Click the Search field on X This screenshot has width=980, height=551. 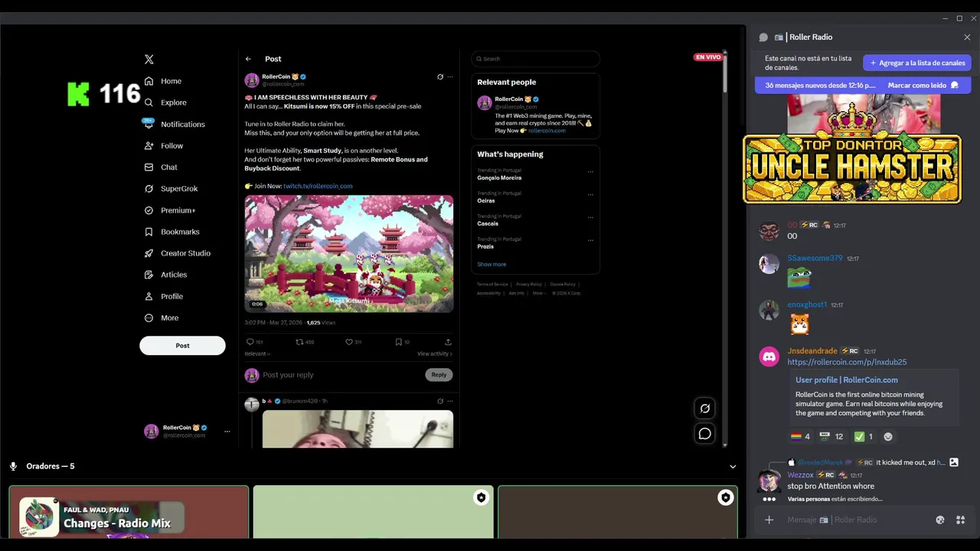coord(536,59)
